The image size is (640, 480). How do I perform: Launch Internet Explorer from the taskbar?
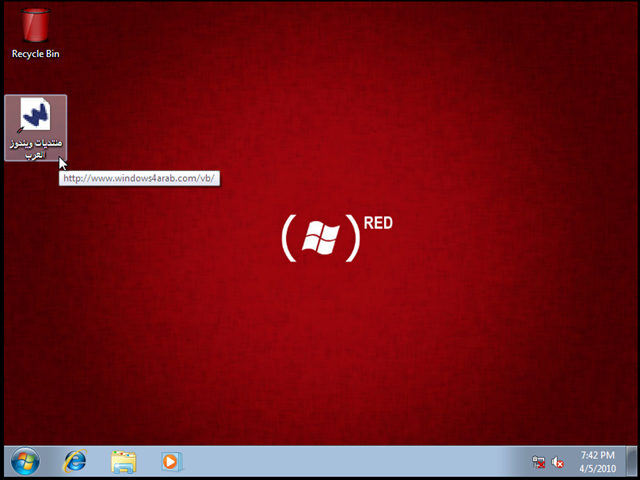[x=75, y=461]
